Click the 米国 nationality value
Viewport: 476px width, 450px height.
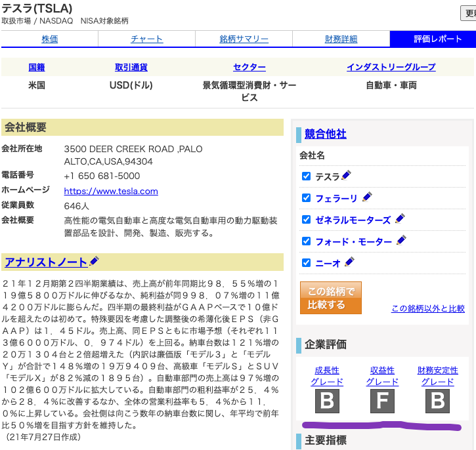tap(36, 85)
